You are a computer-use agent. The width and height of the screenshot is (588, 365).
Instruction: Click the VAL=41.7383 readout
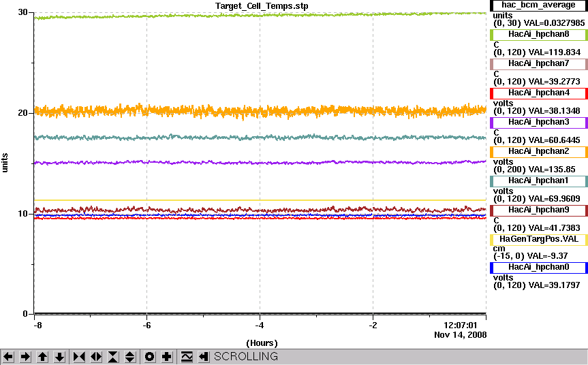tap(553, 228)
